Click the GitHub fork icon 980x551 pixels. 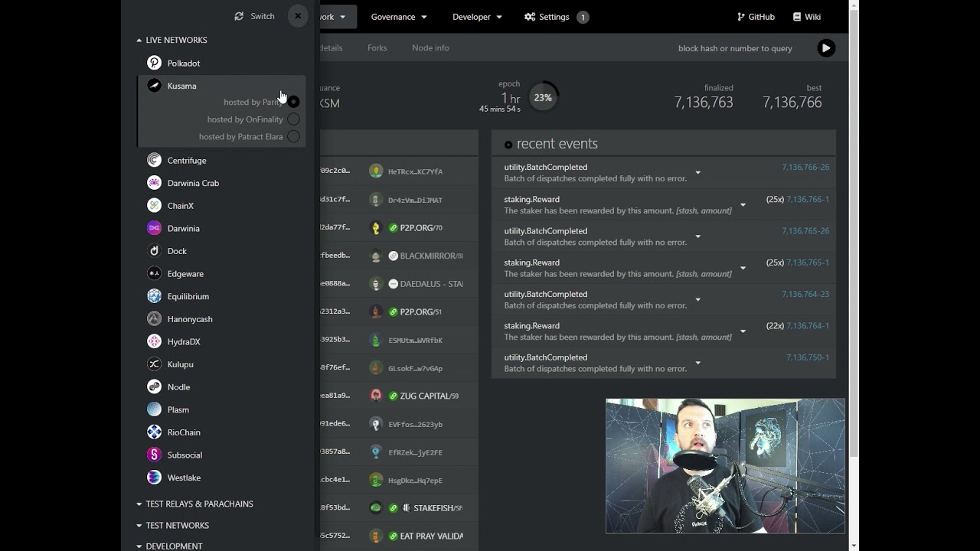741,17
